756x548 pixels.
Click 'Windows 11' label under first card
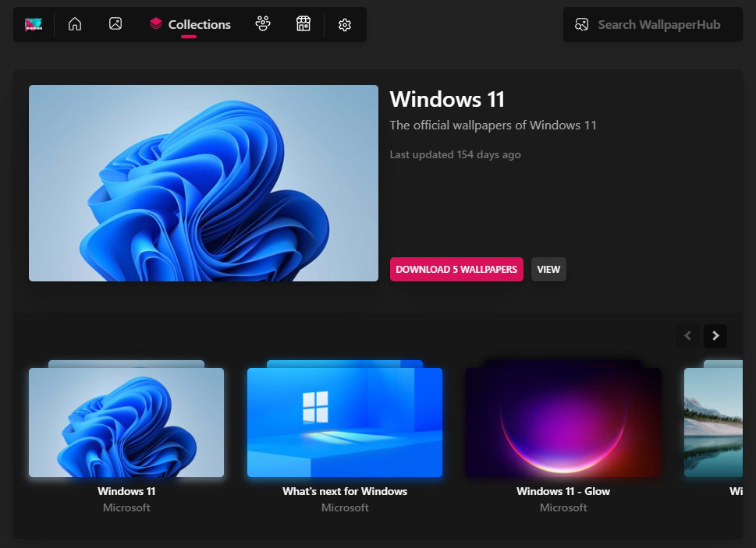[x=126, y=491]
